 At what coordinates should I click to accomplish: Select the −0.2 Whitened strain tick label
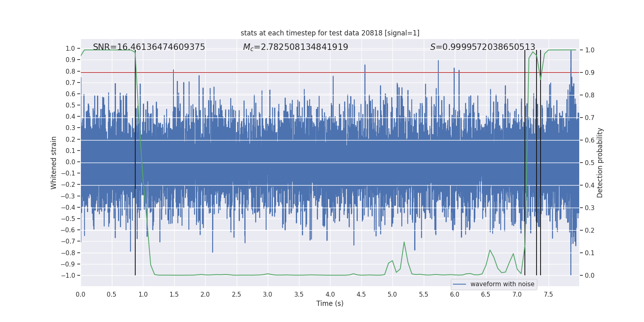[x=68, y=184]
